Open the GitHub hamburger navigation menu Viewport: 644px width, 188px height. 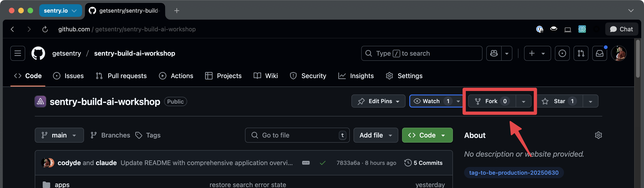(x=17, y=53)
